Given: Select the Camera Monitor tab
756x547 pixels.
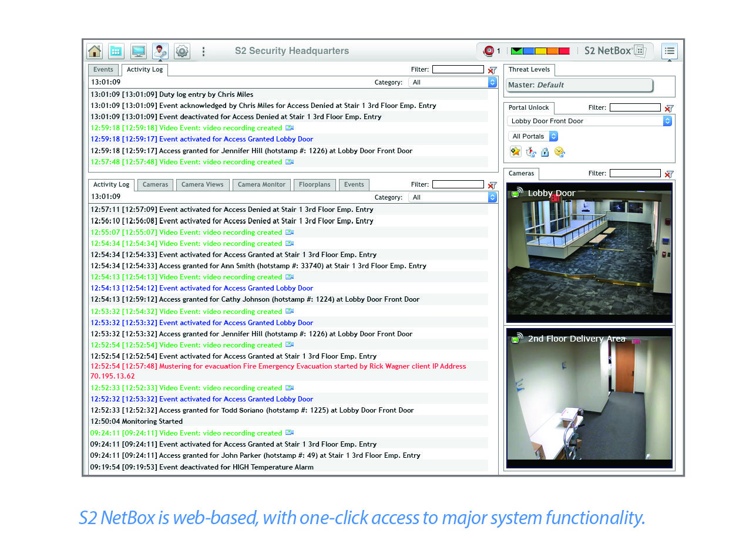Looking at the screenshot, I should (x=261, y=184).
